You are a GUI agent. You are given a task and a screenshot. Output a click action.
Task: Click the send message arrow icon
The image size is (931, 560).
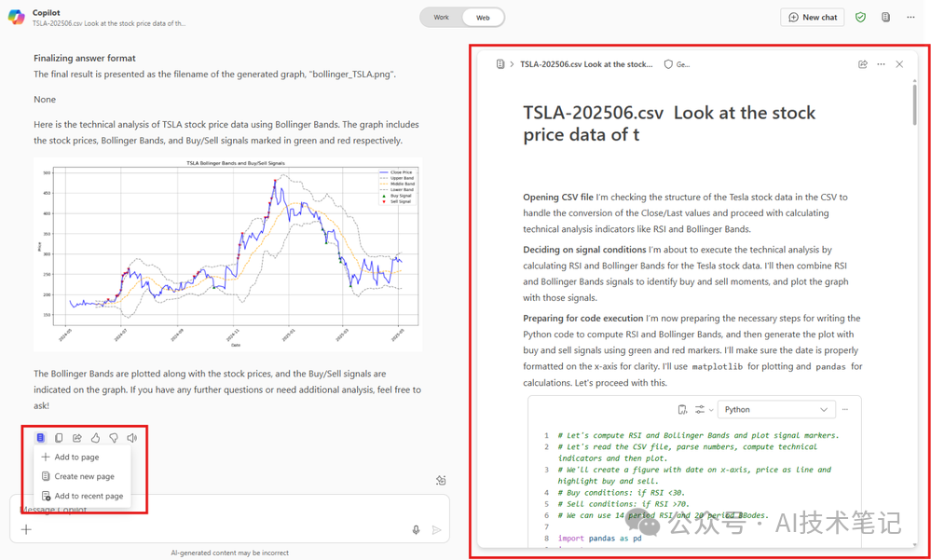437,529
